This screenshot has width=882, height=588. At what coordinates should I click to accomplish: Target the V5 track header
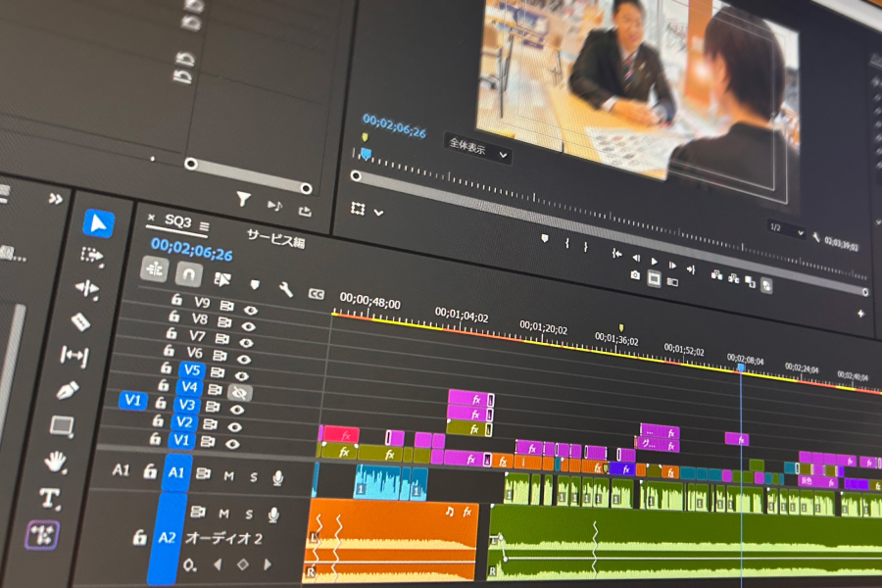coord(192,369)
